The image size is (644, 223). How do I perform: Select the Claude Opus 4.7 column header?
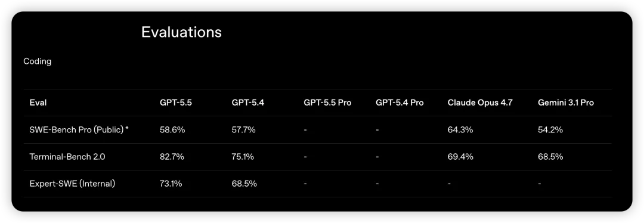coord(479,103)
